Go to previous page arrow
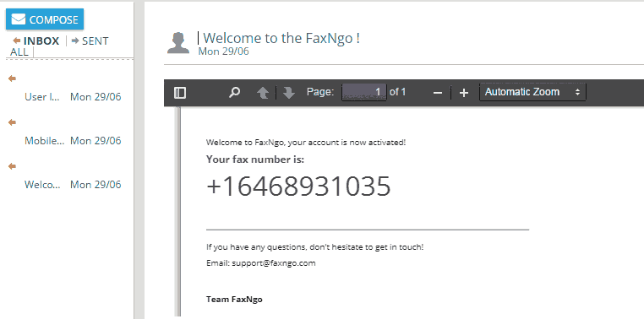 [263, 93]
